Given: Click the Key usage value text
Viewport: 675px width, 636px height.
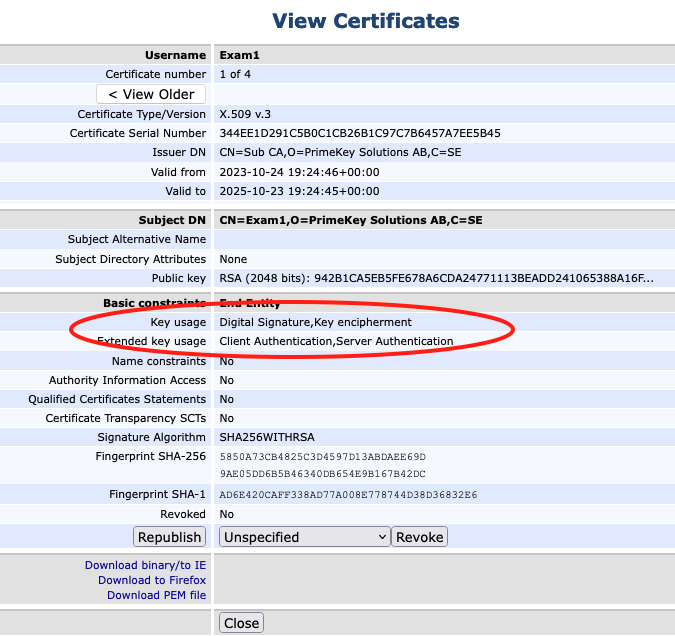Looking at the screenshot, I should [315, 322].
